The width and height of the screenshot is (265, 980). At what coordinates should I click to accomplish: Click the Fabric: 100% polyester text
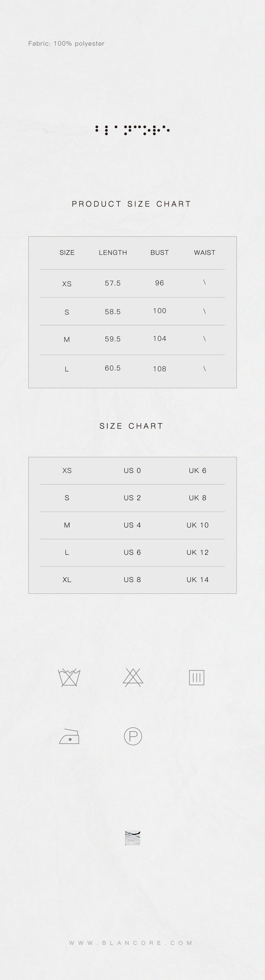coord(66,44)
